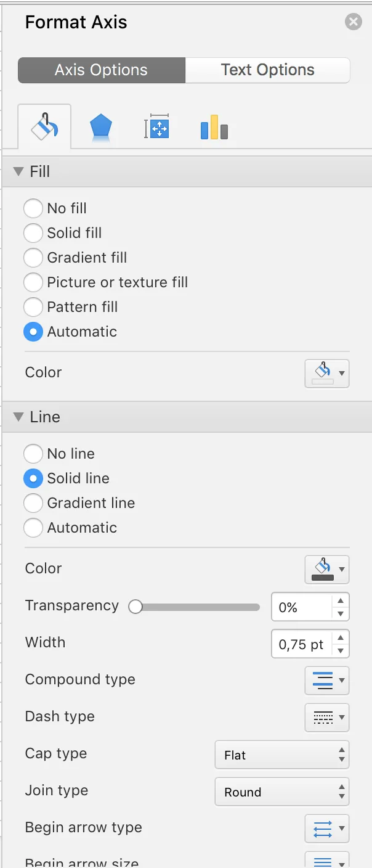This screenshot has height=868, width=372.
Task: Open the Begin arrow type menu
Action: 327,829
